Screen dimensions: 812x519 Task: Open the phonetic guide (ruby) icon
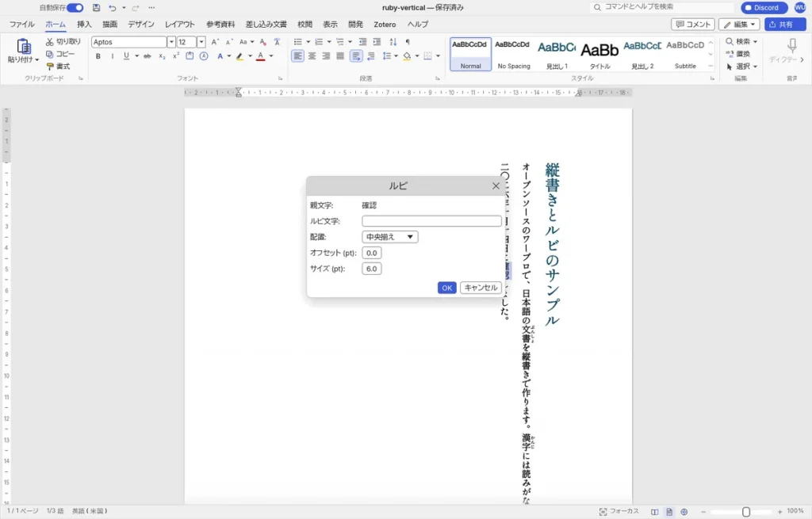[x=277, y=42]
